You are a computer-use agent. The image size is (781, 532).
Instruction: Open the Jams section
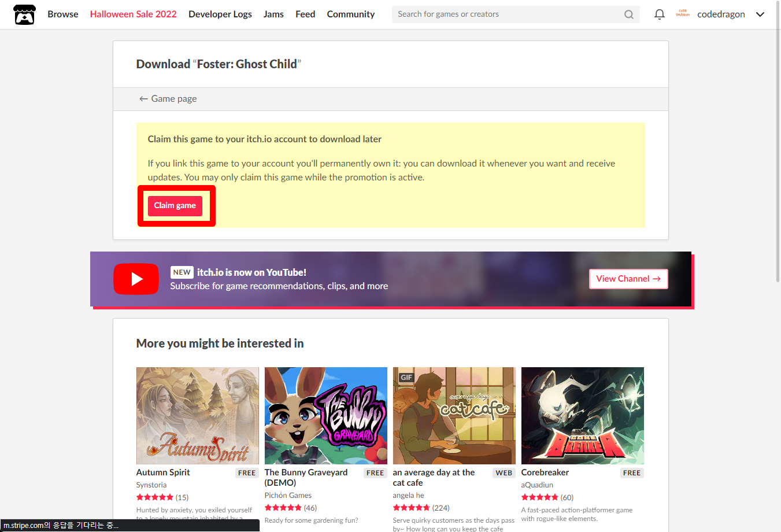273,14
